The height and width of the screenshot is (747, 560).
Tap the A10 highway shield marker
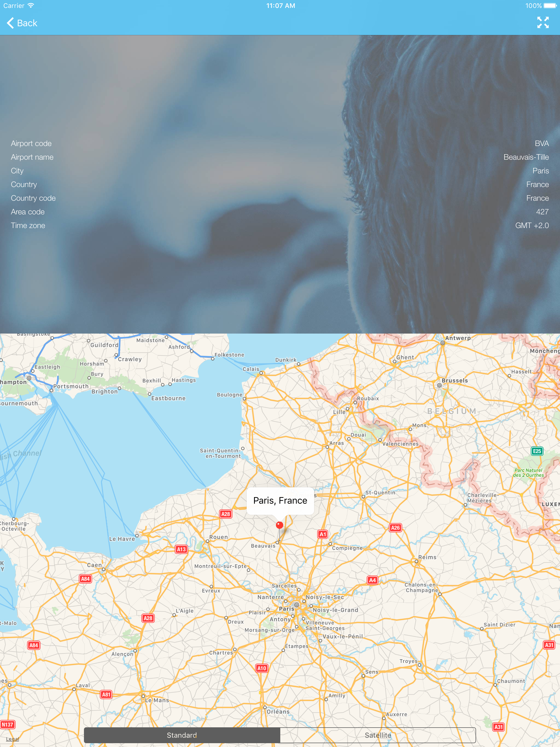[x=262, y=668]
